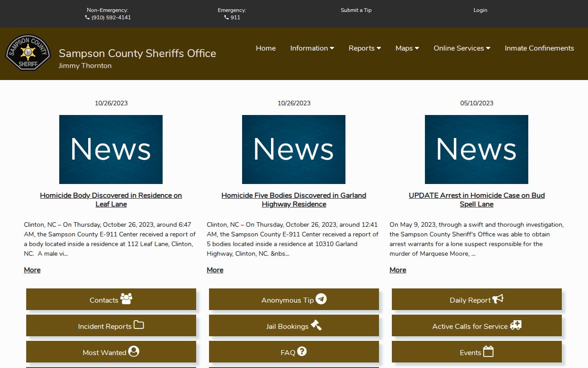
Task: Click More under the Garland Highway story
Action: pos(215,270)
